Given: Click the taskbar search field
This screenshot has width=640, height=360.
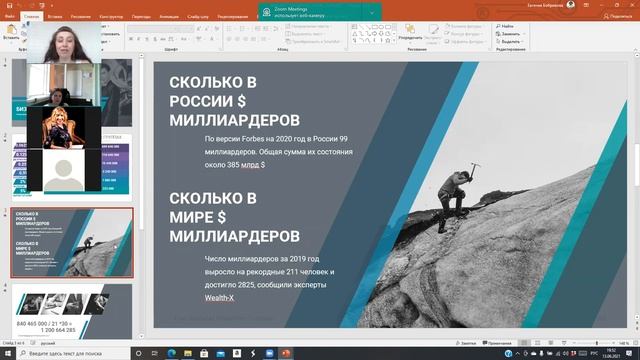Looking at the screenshot, I should click(73, 353).
